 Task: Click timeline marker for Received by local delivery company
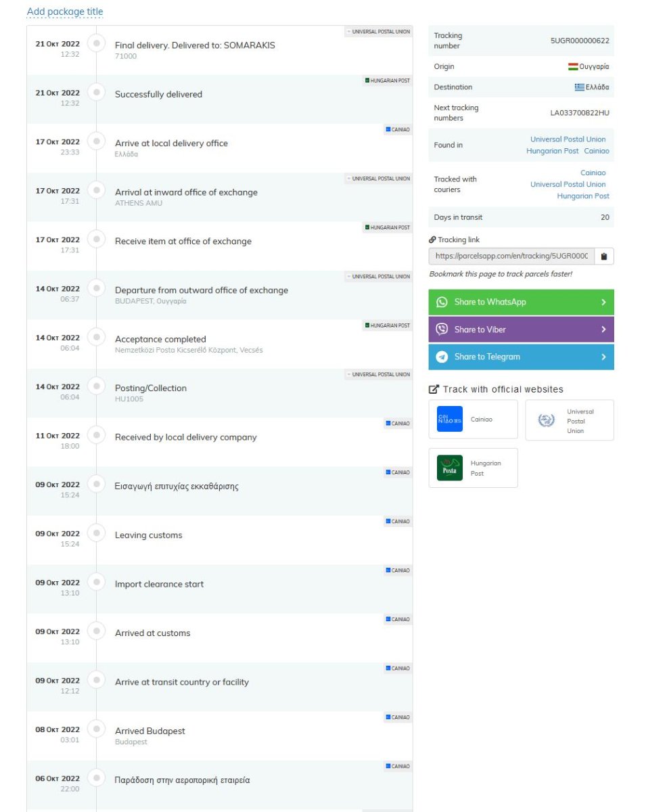click(x=97, y=435)
